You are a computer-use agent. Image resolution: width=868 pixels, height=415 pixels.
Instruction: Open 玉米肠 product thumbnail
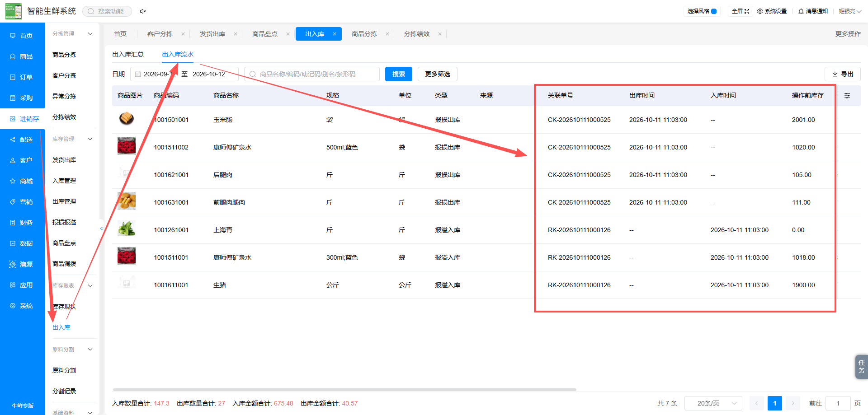point(127,118)
